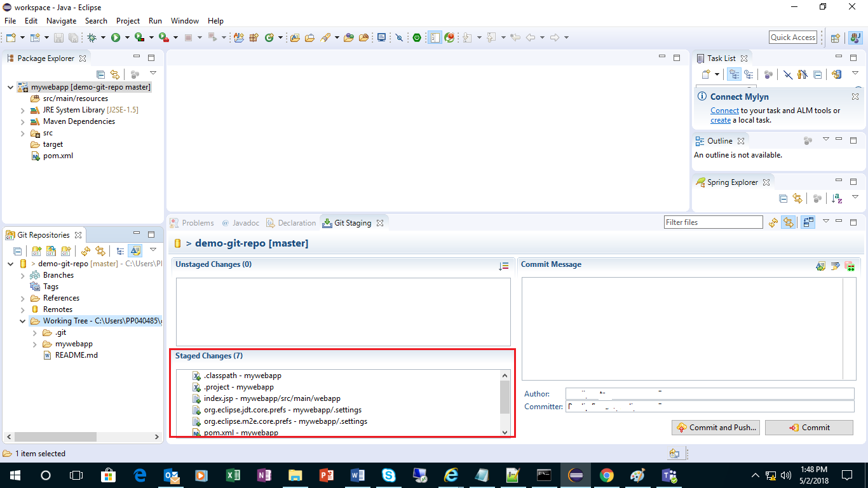Expand the References node
This screenshot has width=868, height=488.
[23, 298]
